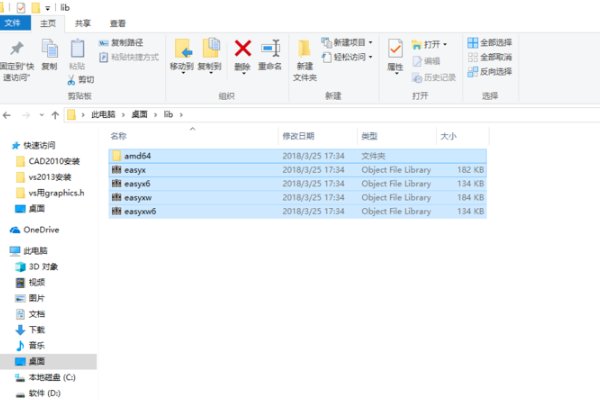Open the recent locations dropdown arrow
Image resolution: width=600 pixels, height=400 pixels.
pos(41,115)
